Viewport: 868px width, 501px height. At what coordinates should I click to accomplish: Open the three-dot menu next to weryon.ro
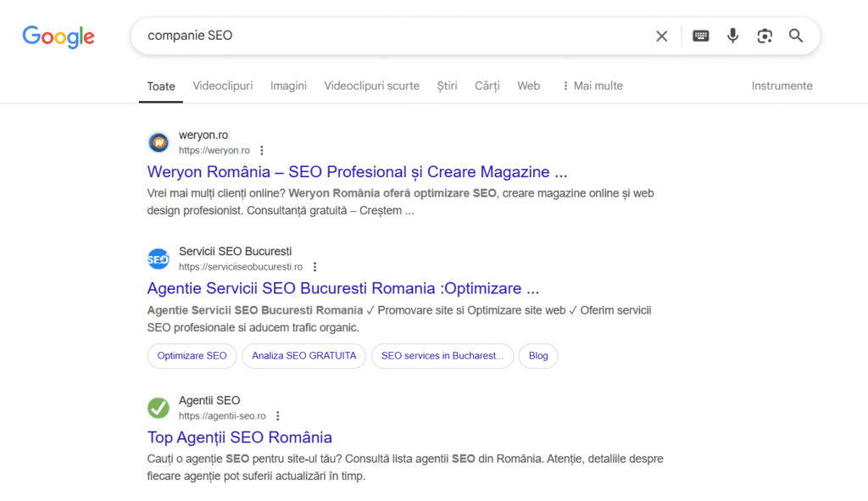tap(261, 149)
